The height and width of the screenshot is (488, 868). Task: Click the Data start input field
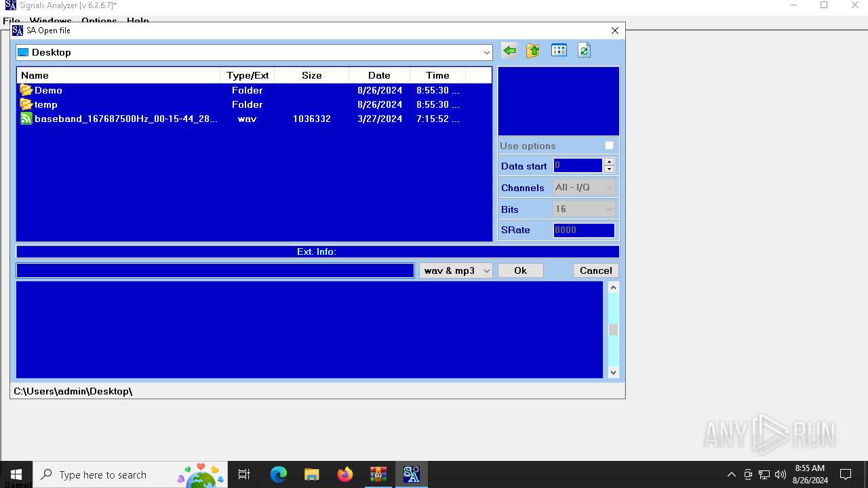pyautogui.click(x=578, y=165)
